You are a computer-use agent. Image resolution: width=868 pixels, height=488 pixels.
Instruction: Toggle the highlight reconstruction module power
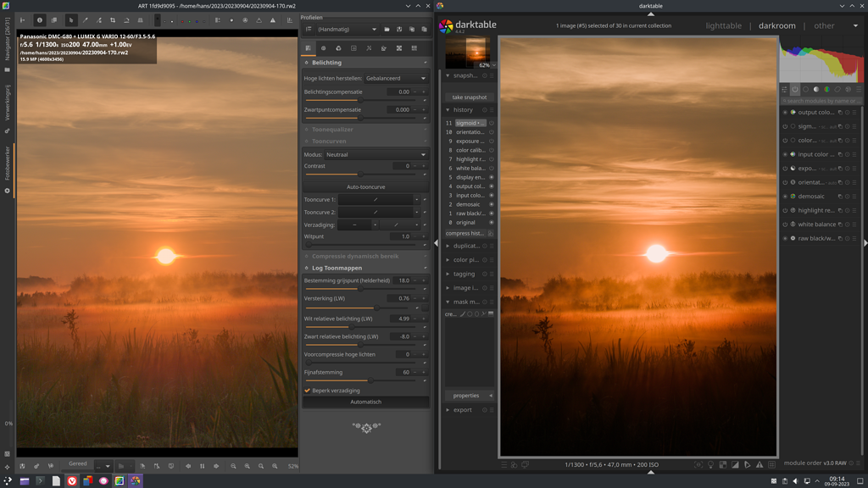[x=785, y=210]
